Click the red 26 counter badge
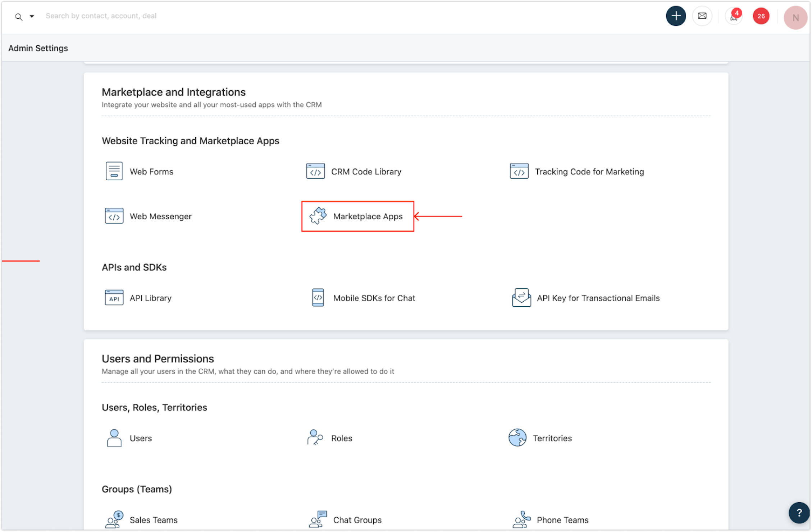Image resolution: width=812 pixels, height=532 pixels. [761, 16]
